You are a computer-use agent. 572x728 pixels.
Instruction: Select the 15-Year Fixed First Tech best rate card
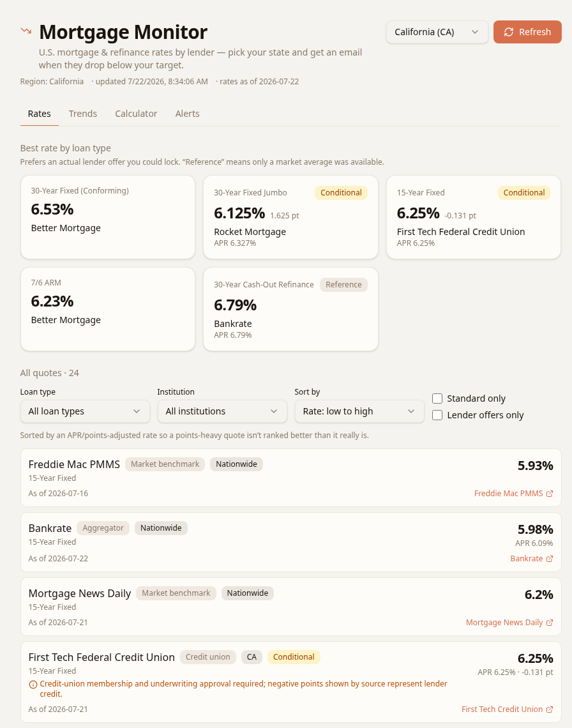pyautogui.click(x=474, y=217)
